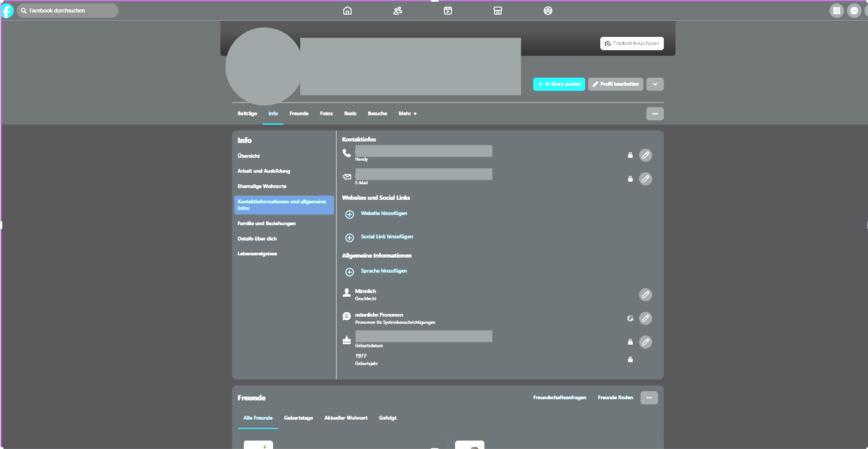Edit the E-Mail contact entry
Image resolution: width=868 pixels, height=449 pixels.
(646, 179)
